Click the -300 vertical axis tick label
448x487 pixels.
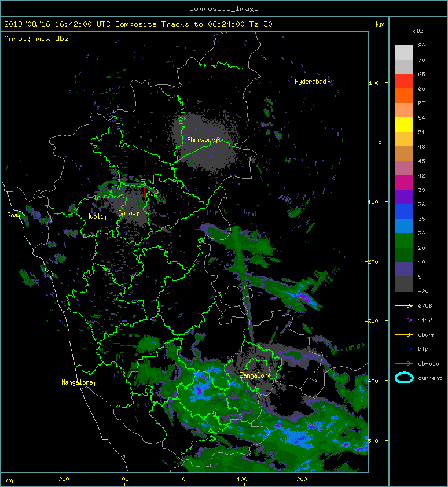click(x=372, y=321)
